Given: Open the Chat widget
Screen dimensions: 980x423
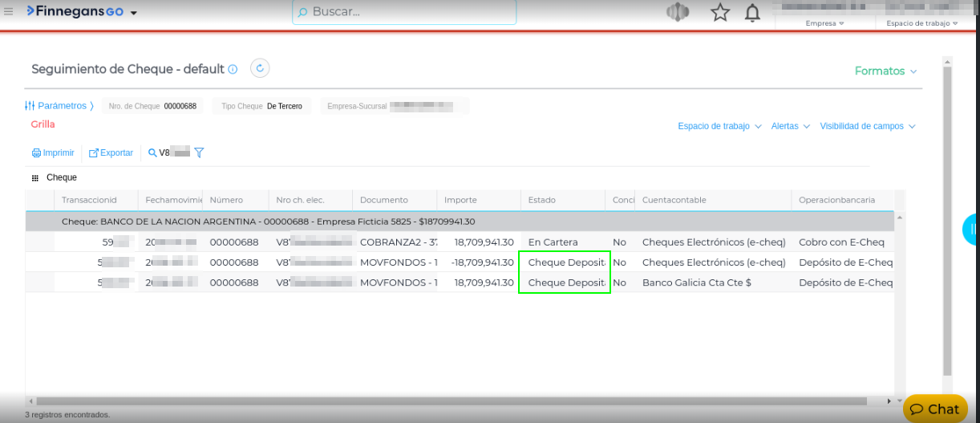Looking at the screenshot, I should coord(935,409).
